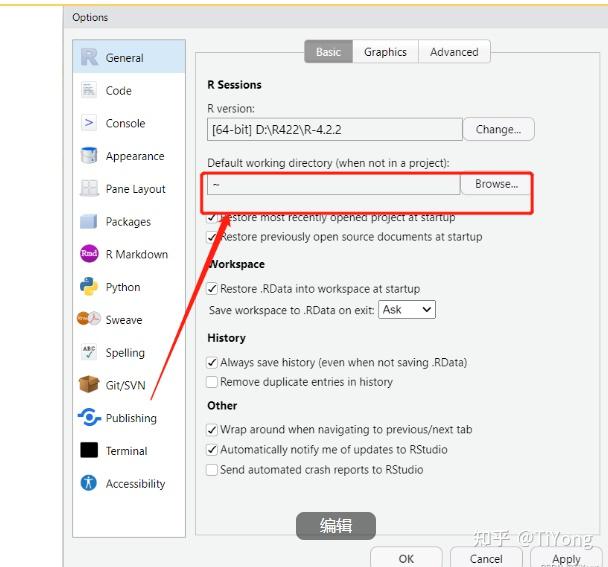Open the Terminal black square icon
Screen dimensions: 608x567
[x=89, y=450]
